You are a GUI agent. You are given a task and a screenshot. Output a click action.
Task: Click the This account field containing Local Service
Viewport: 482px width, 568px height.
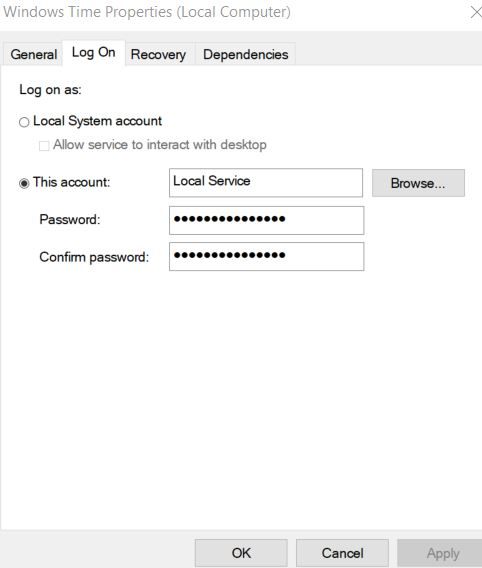pyautogui.click(x=266, y=183)
